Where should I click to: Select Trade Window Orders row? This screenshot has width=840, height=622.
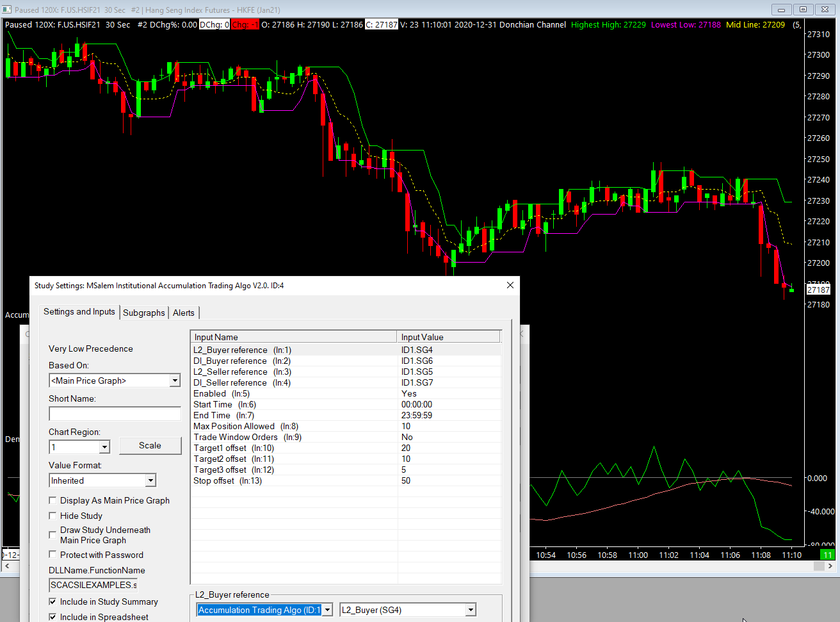[x=346, y=437]
